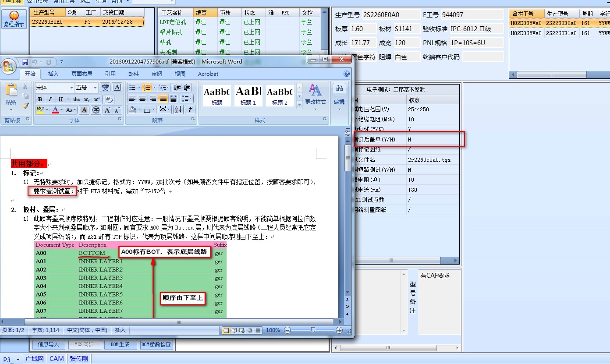Toggle bold formatting in Word

click(x=40, y=99)
